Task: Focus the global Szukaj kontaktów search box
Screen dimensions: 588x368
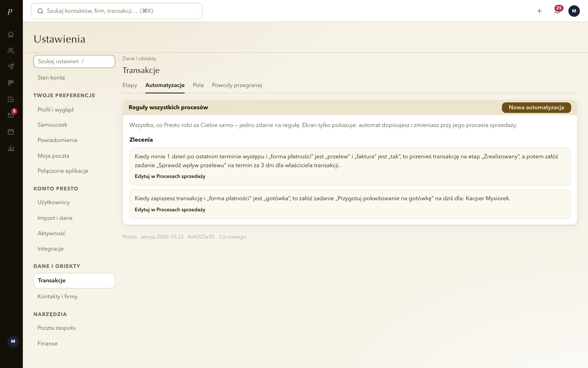Action: click(x=117, y=11)
